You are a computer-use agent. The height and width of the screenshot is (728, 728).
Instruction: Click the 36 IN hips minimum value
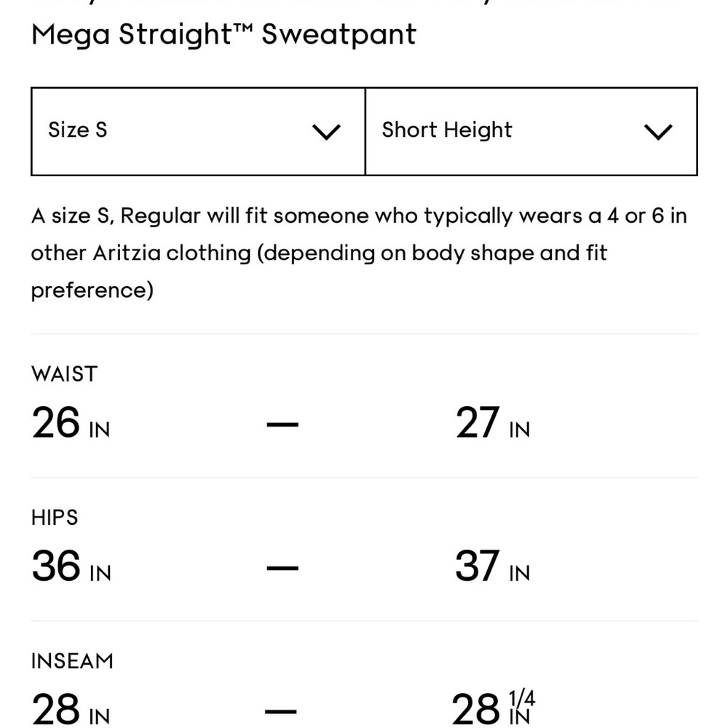click(x=71, y=566)
